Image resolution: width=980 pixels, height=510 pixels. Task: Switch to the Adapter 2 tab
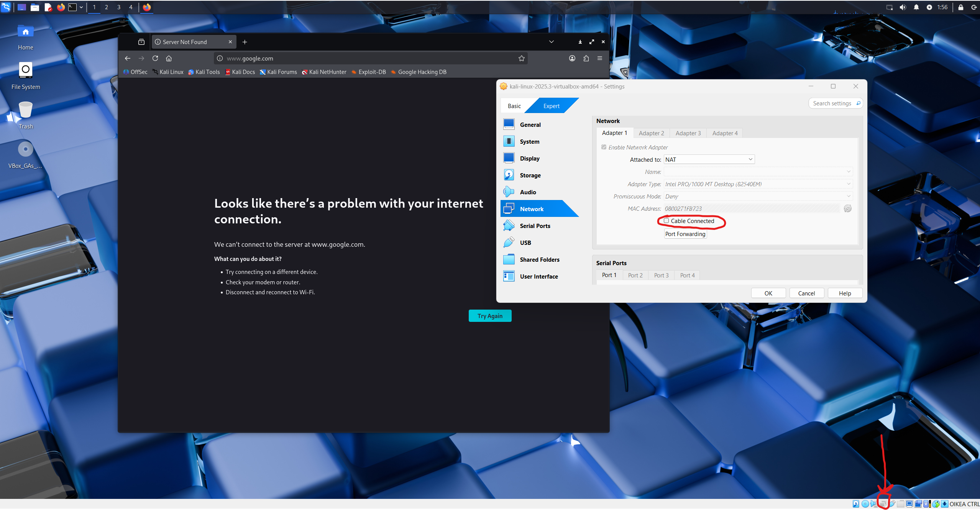[651, 133]
